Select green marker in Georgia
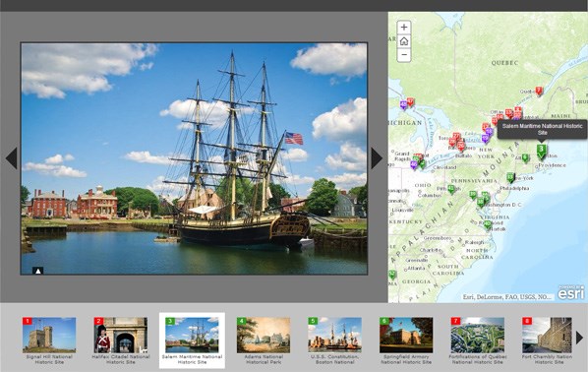Viewport: 588px width, 372px height. point(392,275)
